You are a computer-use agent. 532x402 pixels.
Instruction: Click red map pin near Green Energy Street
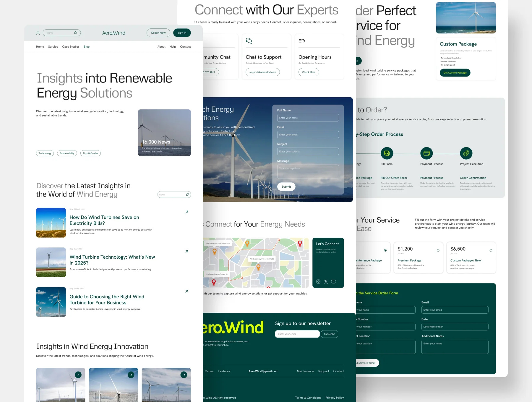pyautogui.click(x=214, y=283)
